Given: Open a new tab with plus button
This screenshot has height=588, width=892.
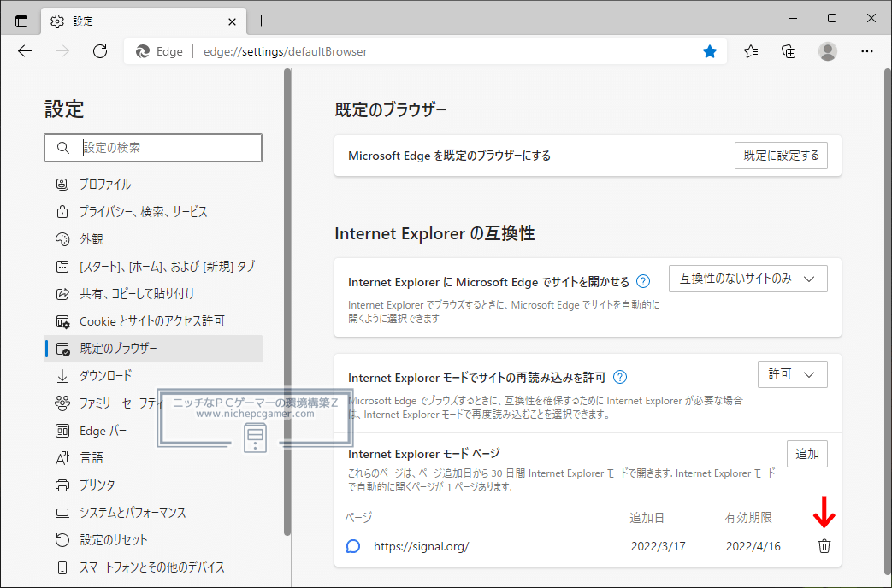Looking at the screenshot, I should [261, 21].
